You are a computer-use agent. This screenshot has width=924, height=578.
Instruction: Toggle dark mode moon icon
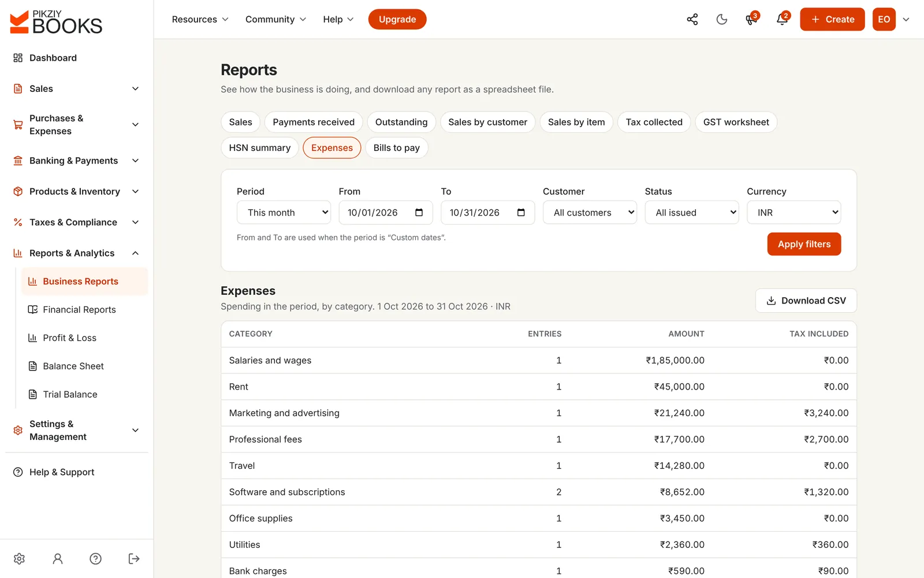click(x=721, y=19)
